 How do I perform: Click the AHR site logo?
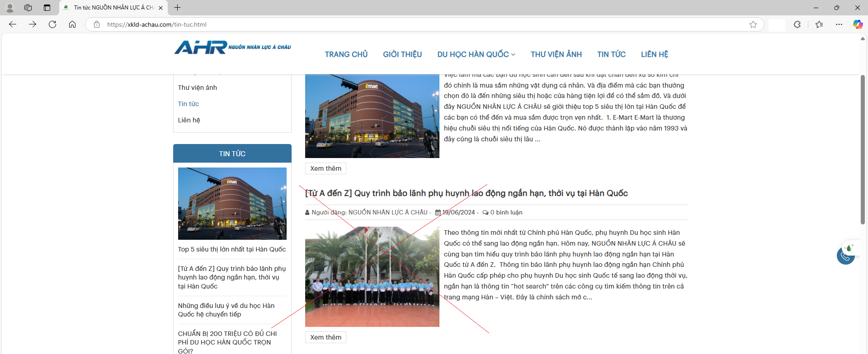tap(232, 47)
